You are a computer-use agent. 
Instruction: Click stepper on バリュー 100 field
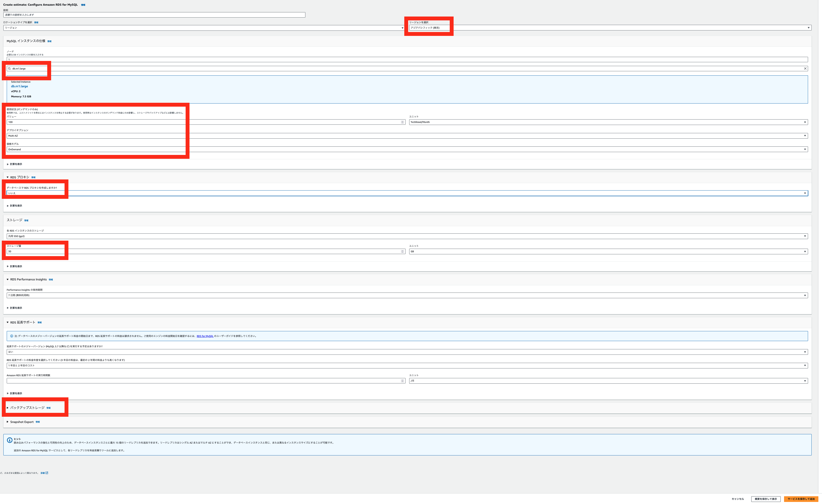402,122
